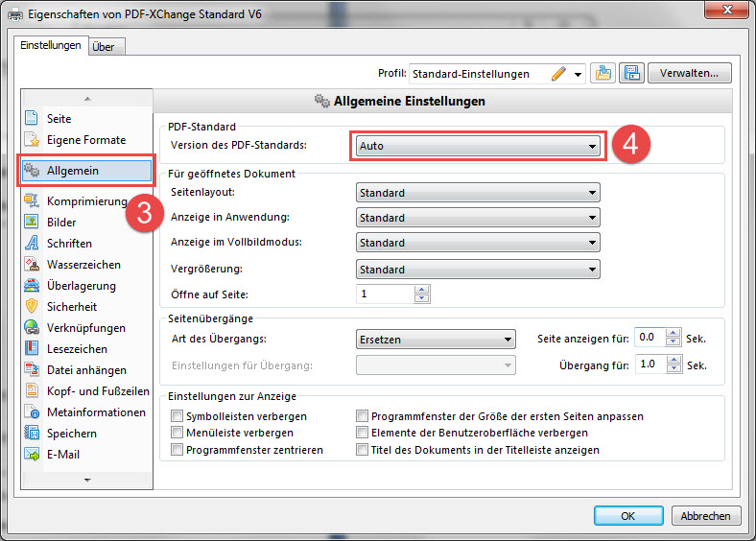Viewport: 756px width, 541px height.
Task: Open the Version des PDF-Standards dropdown
Action: click(478, 146)
